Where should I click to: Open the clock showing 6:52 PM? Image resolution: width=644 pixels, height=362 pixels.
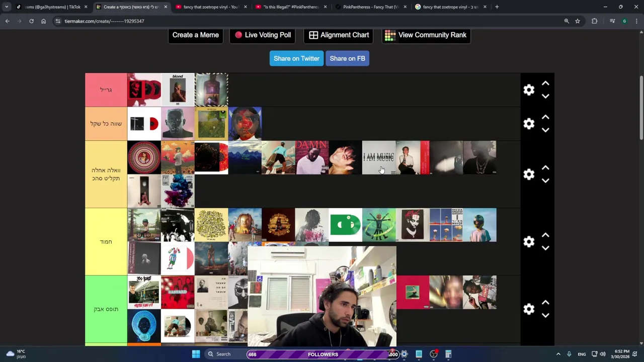tap(621, 354)
